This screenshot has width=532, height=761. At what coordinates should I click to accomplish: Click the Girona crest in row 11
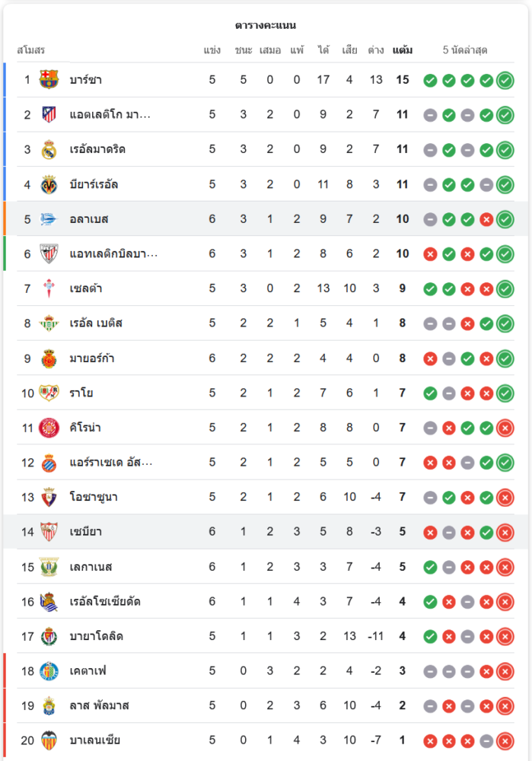(x=49, y=428)
